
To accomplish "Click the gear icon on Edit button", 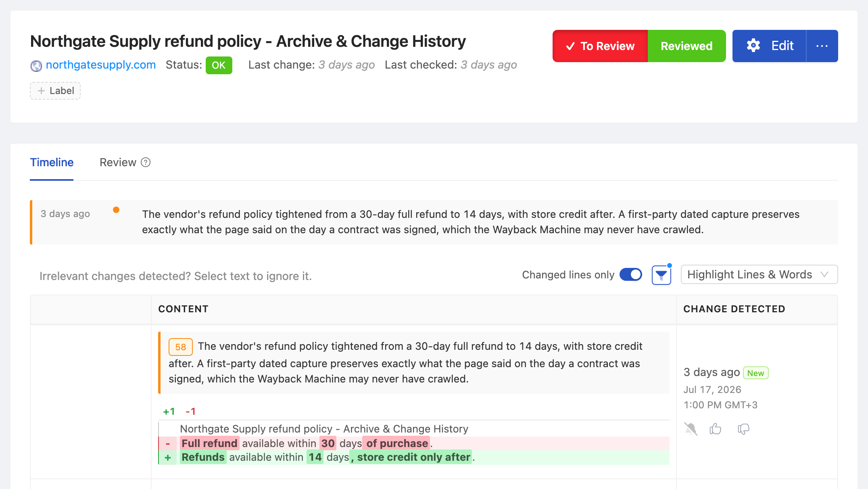I will click(x=753, y=46).
